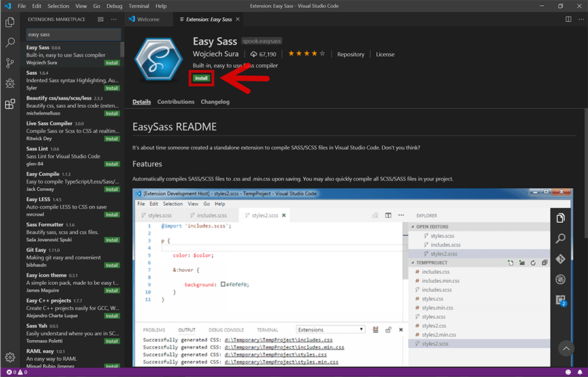Open the Go menu
This screenshot has height=377, width=588.
point(97,6)
